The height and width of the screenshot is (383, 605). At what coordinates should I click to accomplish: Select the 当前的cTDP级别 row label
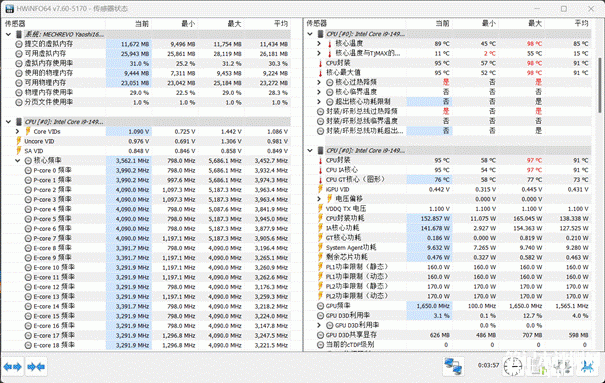[x=350, y=344]
